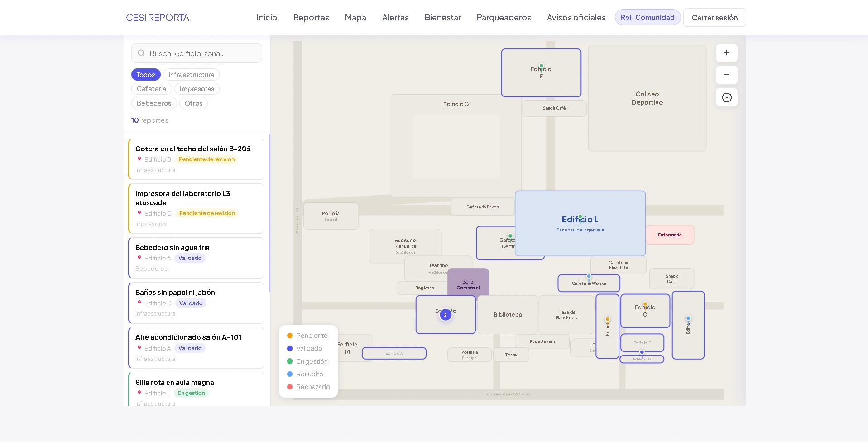Click the Rechazado legend entry
This screenshot has width=868, height=442.
click(x=308, y=387)
